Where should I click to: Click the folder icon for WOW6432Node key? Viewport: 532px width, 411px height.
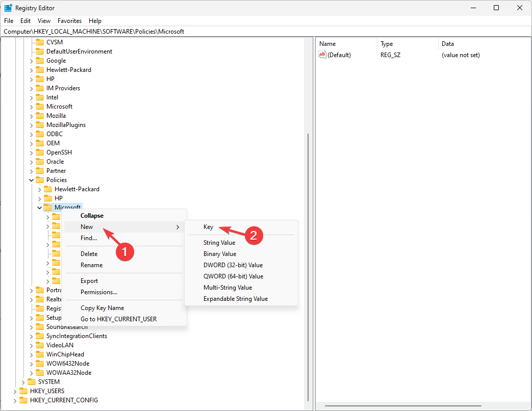pos(41,363)
